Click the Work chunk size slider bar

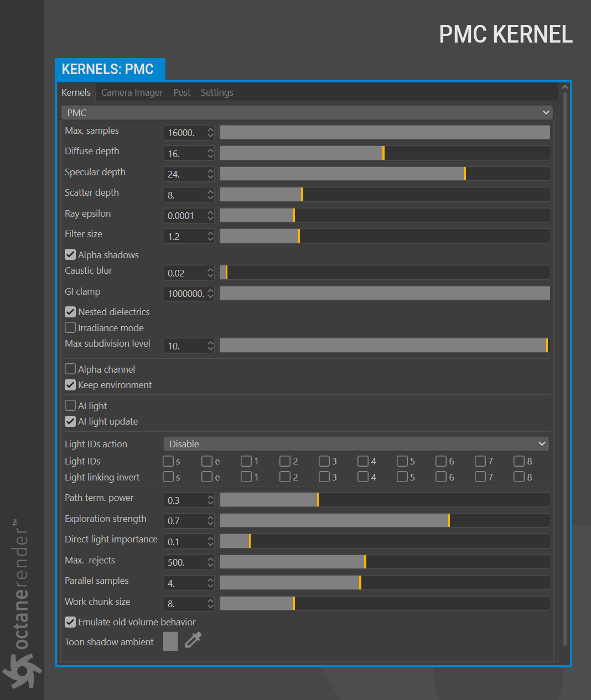[385, 603]
